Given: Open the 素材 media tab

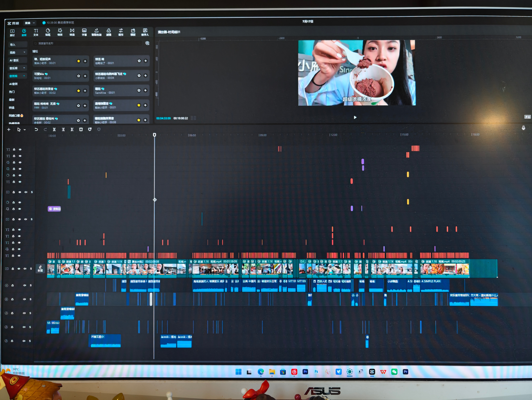Looking at the screenshot, I should coord(12,33).
